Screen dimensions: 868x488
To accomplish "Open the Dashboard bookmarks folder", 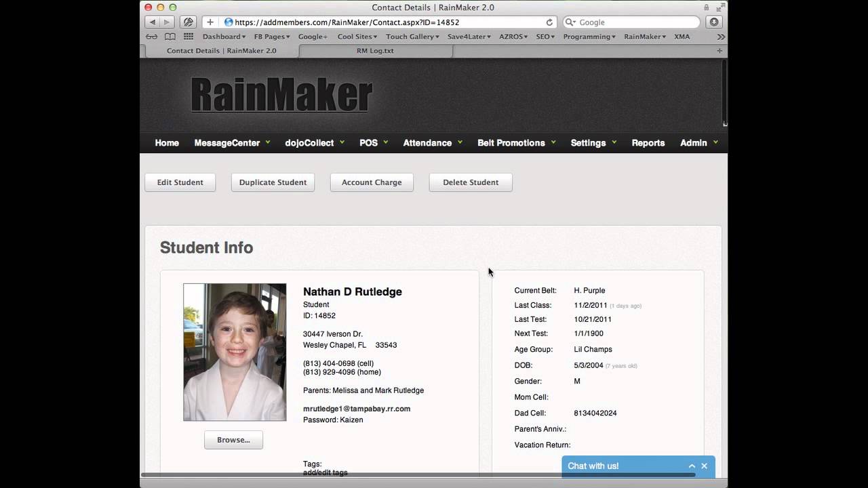I will 224,37.
